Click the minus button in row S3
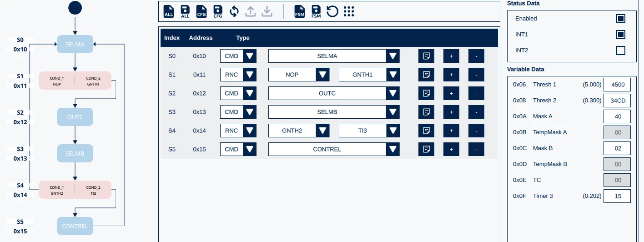The width and height of the screenshot is (644, 242). [x=476, y=112]
